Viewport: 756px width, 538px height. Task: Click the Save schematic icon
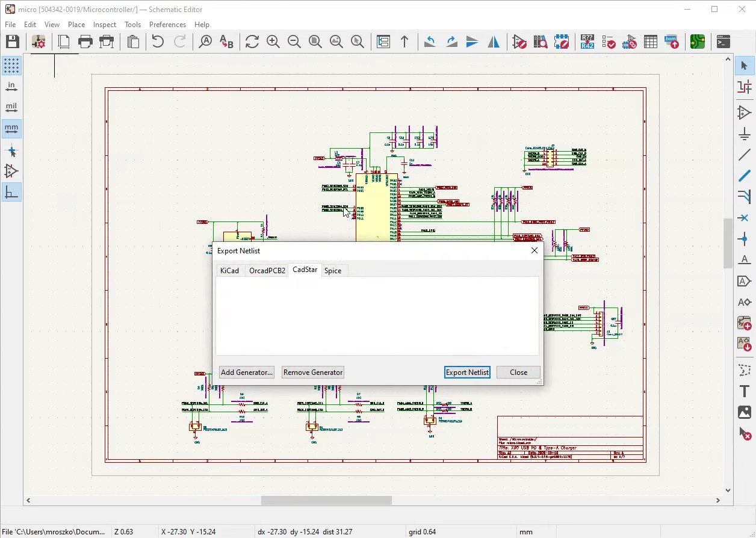tap(13, 42)
